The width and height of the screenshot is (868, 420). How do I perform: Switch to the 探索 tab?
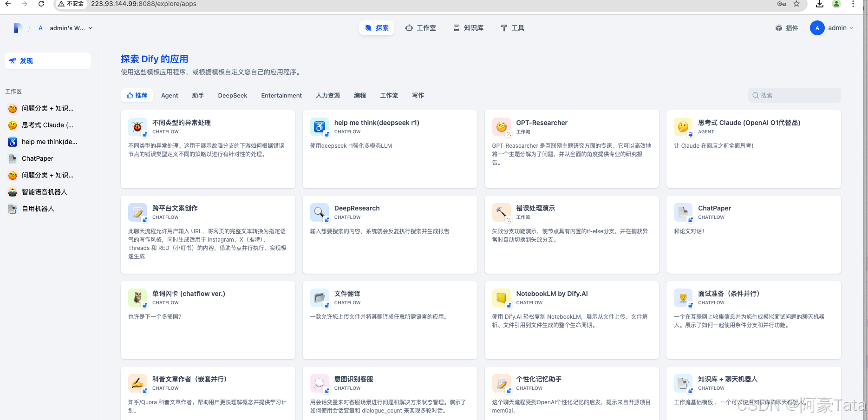tap(377, 28)
